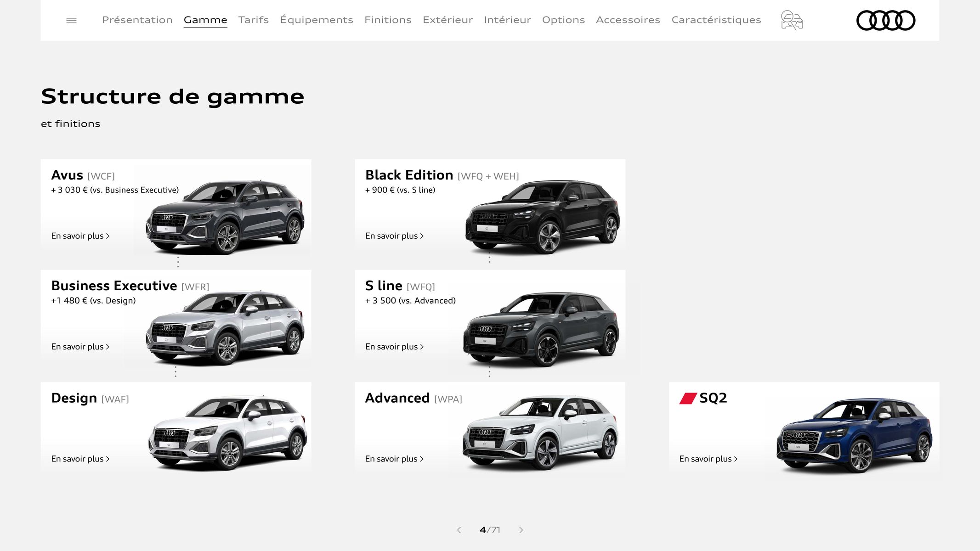Click the S line [WFQ] title

pos(400,286)
